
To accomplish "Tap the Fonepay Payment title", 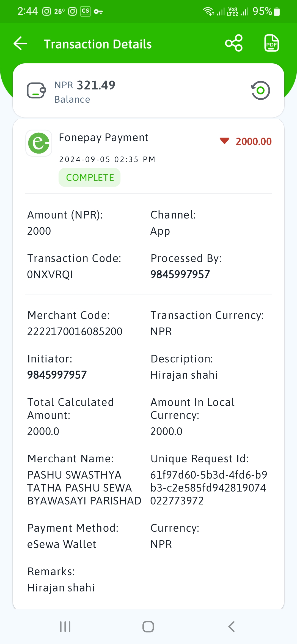I will (103, 138).
